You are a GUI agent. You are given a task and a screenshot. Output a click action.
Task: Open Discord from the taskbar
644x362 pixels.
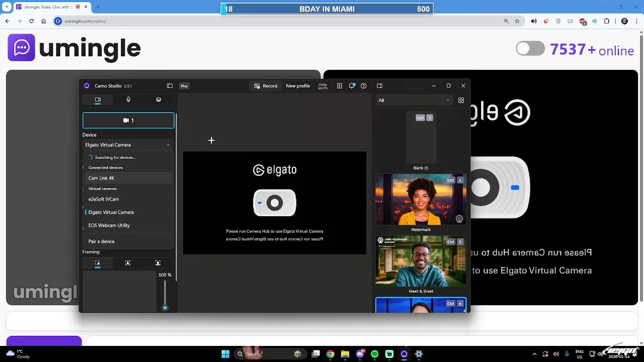pos(360,354)
